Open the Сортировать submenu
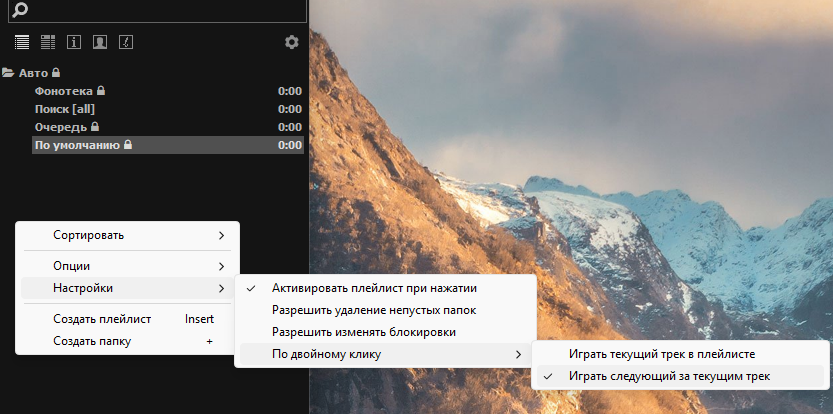The width and height of the screenshot is (833, 414). point(128,235)
